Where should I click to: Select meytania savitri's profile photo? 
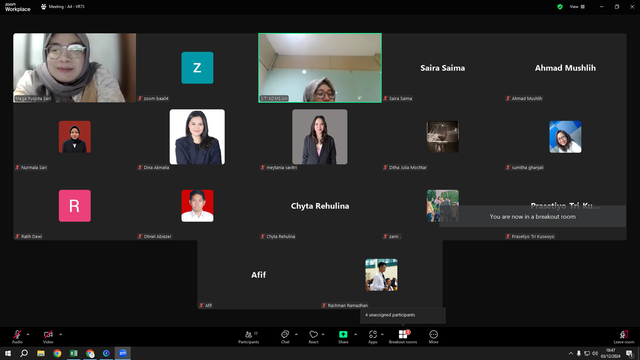click(320, 137)
